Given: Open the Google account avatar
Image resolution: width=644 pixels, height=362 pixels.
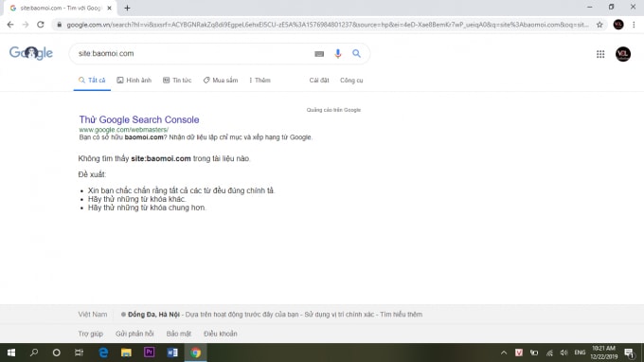Looking at the screenshot, I should (623, 54).
